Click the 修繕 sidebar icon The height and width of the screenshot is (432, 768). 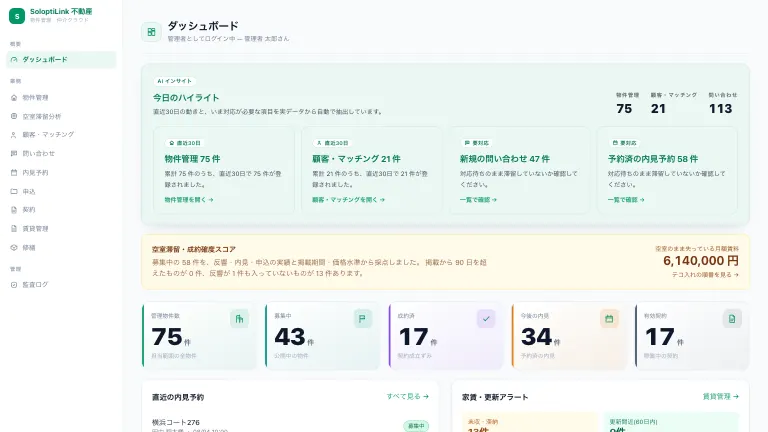14,248
